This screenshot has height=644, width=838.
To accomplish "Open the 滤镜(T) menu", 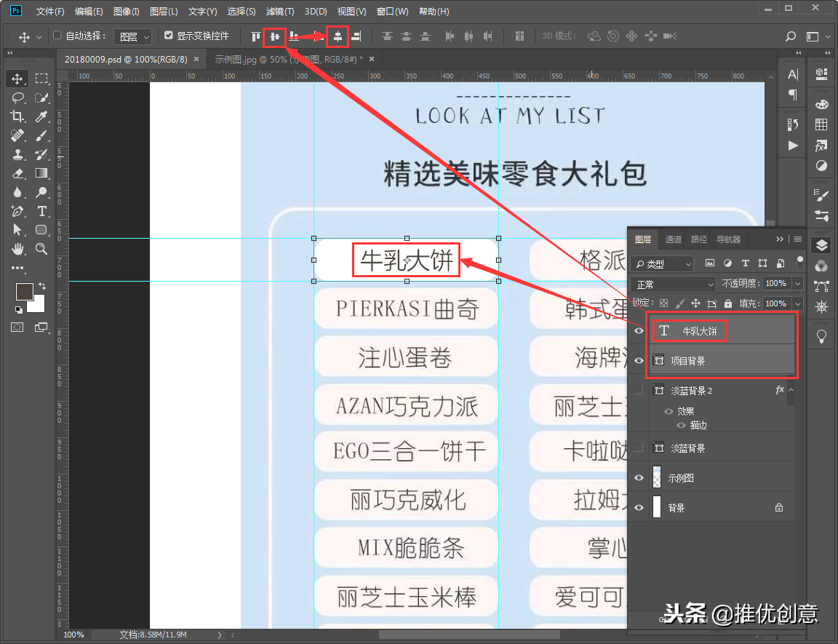I will click(x=280, y=11).
